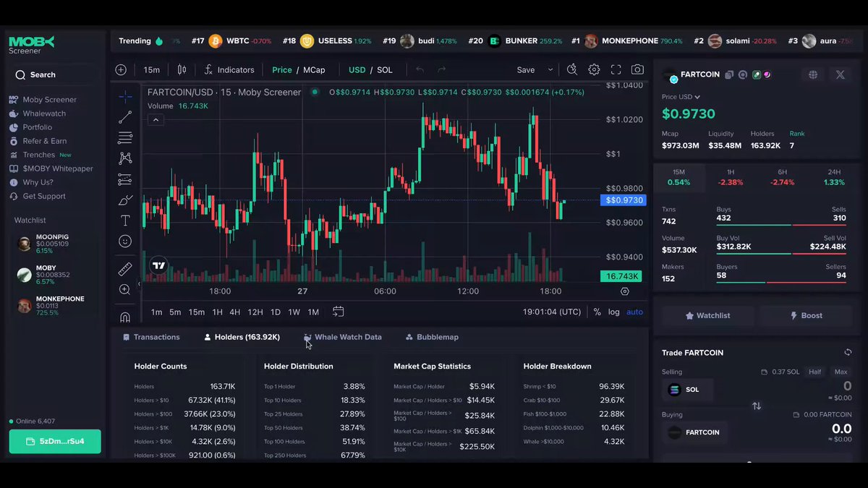Select the trend line drawing tool
This screenshot has width=868, height=488.
125,116
